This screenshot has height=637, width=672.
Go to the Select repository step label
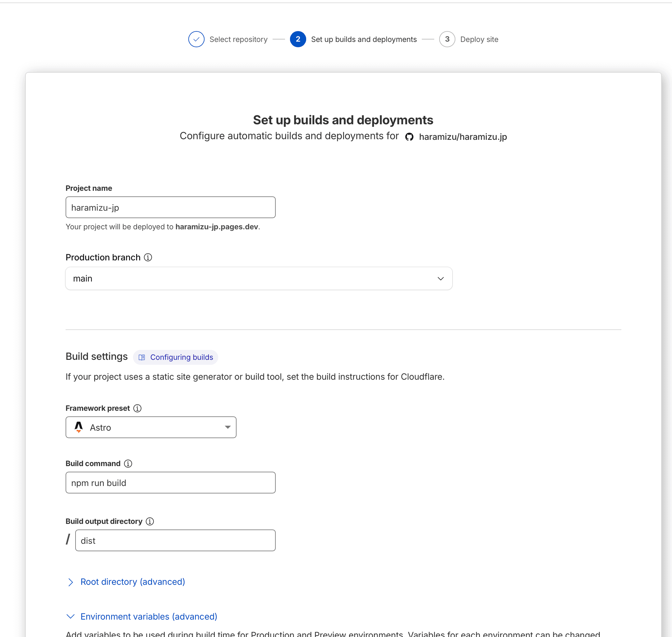pos(238,39)
